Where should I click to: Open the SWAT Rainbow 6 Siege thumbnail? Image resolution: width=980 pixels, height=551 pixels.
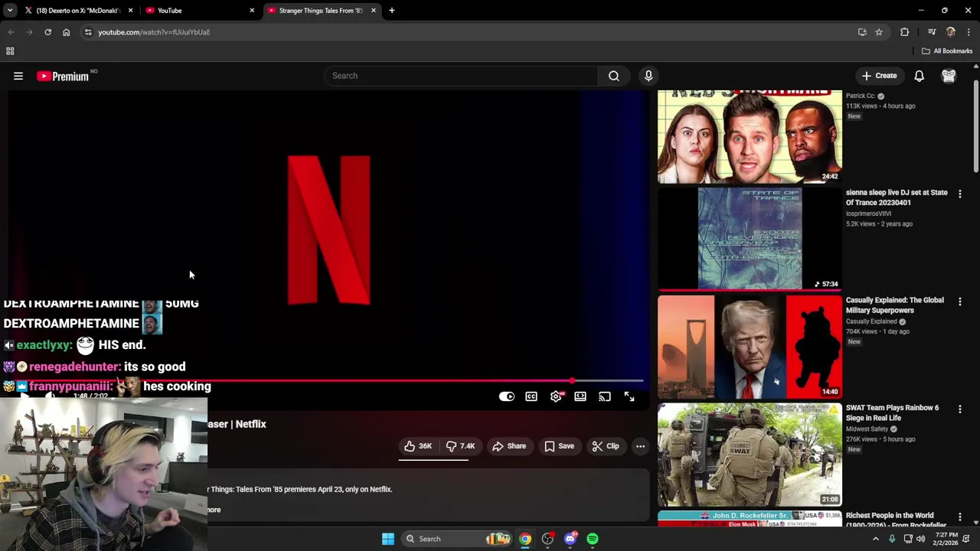click(x=750, y=455)
